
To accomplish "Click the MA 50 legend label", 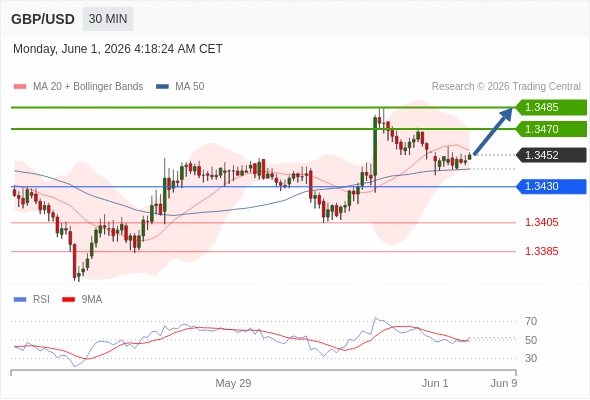I will 190,87.
